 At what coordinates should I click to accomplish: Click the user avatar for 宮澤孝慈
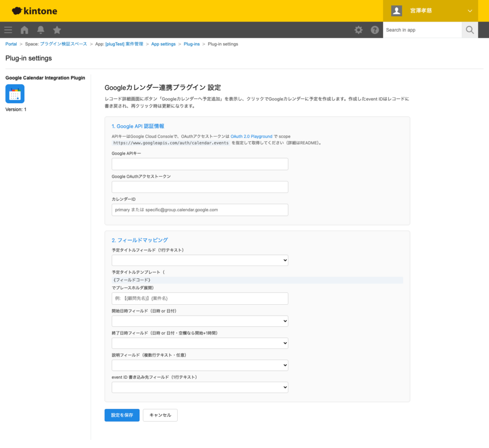coord(396,11)
